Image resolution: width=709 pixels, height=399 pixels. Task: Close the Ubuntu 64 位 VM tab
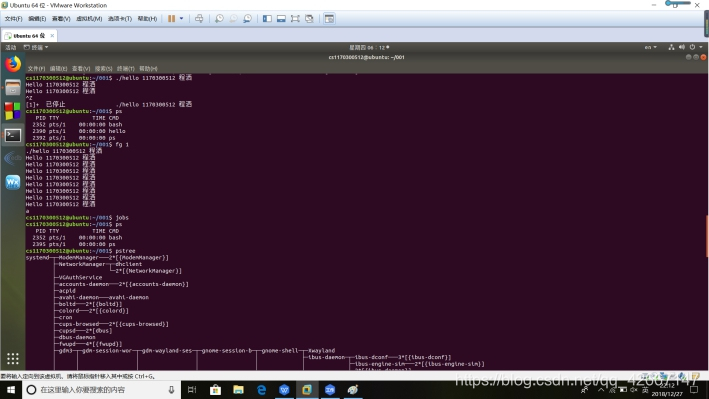click(x=52, y=35)
